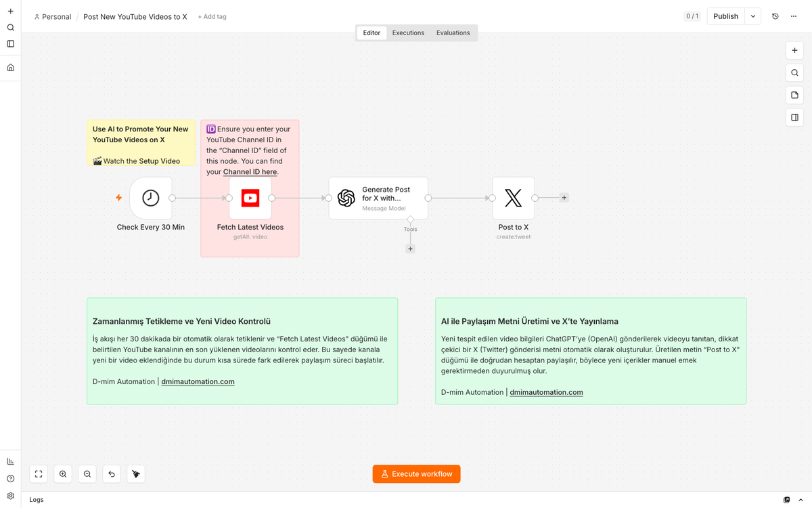This screenshot has width=812, height=508.
Task: Open dmimautomation.com link in left green note
Action: pyautogui.click(x=198, y=381)
